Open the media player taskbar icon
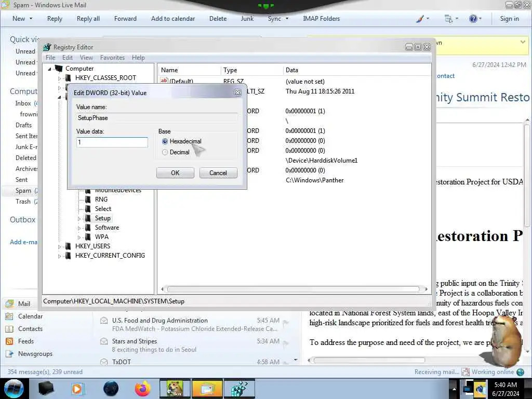 click(x=77, y=389)
